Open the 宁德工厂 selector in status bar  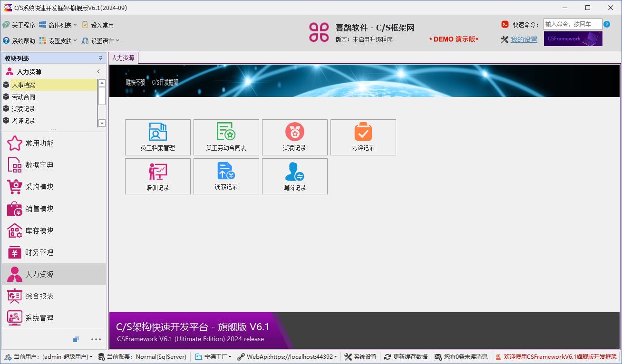pos(214,357)
